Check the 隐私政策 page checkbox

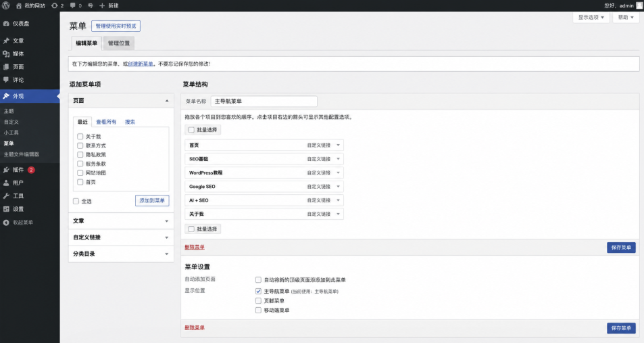point(80,155)
